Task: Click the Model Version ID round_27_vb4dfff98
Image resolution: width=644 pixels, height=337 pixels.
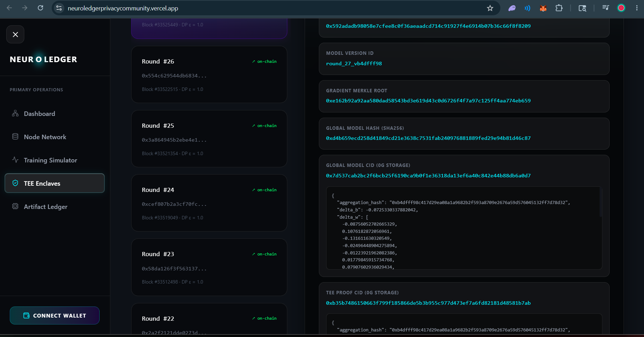Action: (x=354, y=64)
